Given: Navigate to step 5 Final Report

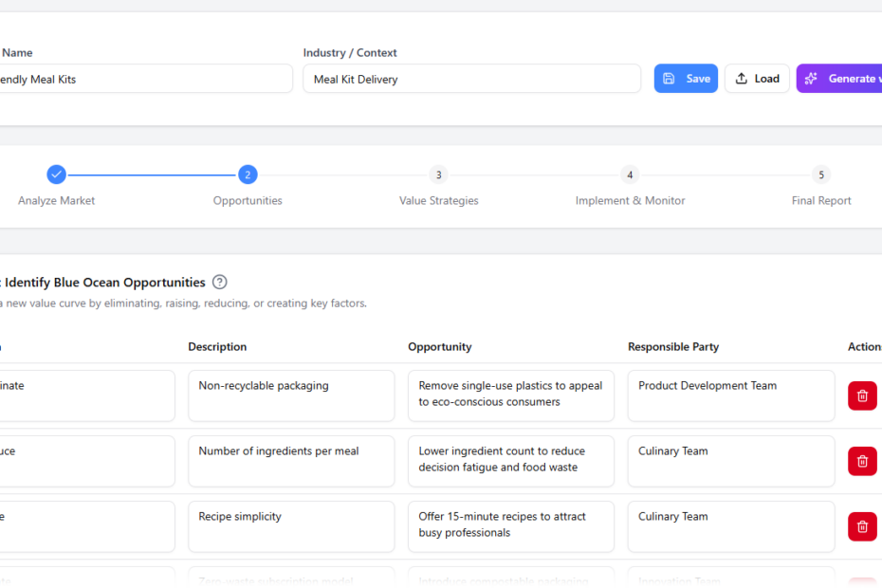Looking at the screenshot, I should point(821,175).
